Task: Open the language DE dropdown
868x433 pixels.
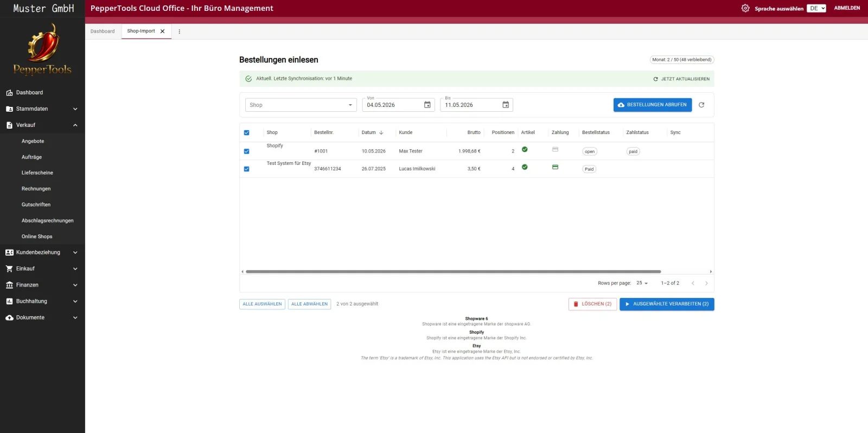Action: pos(816,8)
